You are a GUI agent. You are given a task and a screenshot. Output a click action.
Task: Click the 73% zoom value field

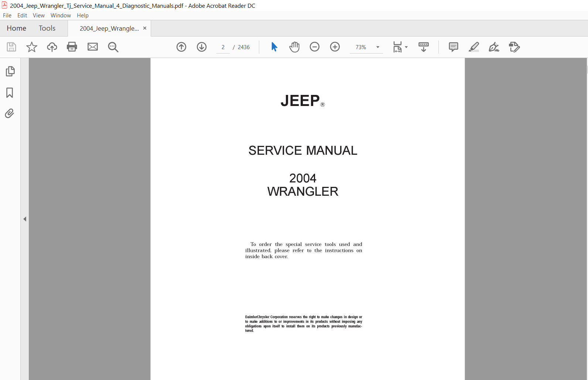[x=361, y=47]
